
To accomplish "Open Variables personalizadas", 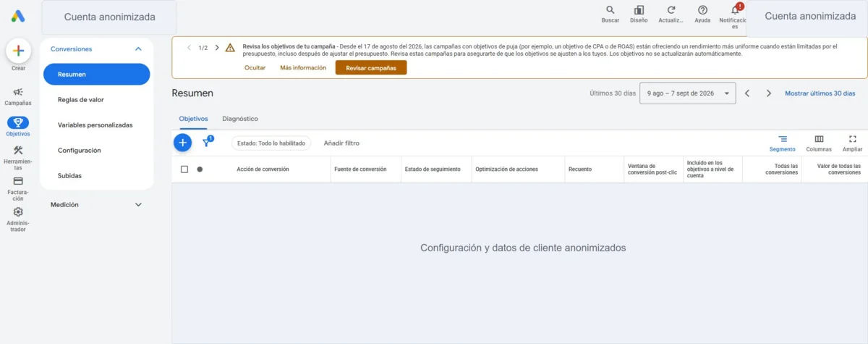I will [96, 125].
